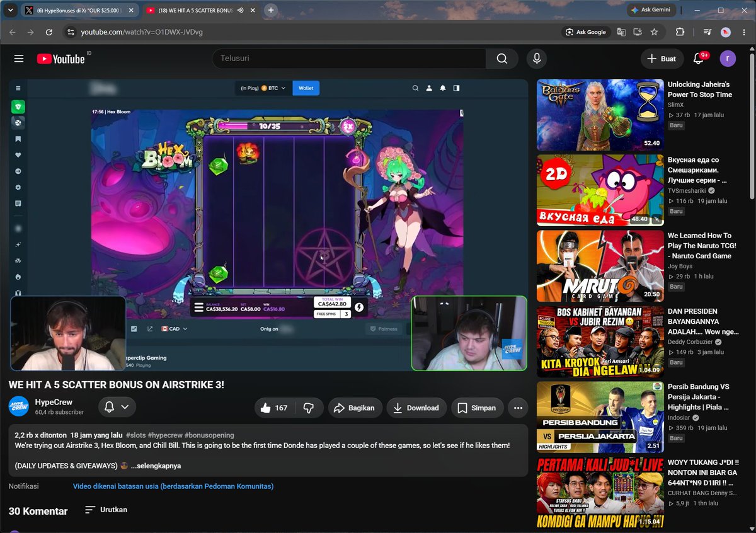Open the #hypecrew hashtag link
Viewport: 756px width, 533px height.
pyautogui.click(x=165, y=435)
